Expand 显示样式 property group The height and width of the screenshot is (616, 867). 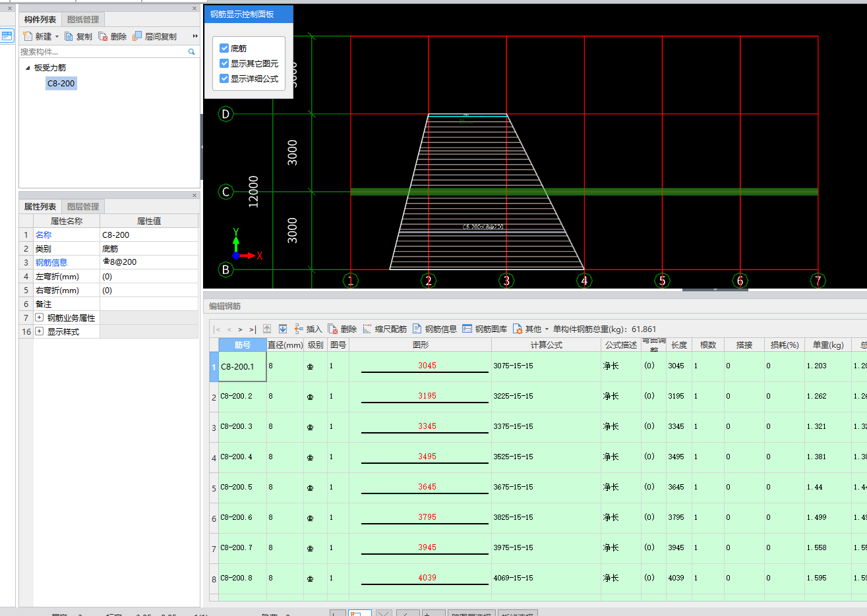coord(40,331)
